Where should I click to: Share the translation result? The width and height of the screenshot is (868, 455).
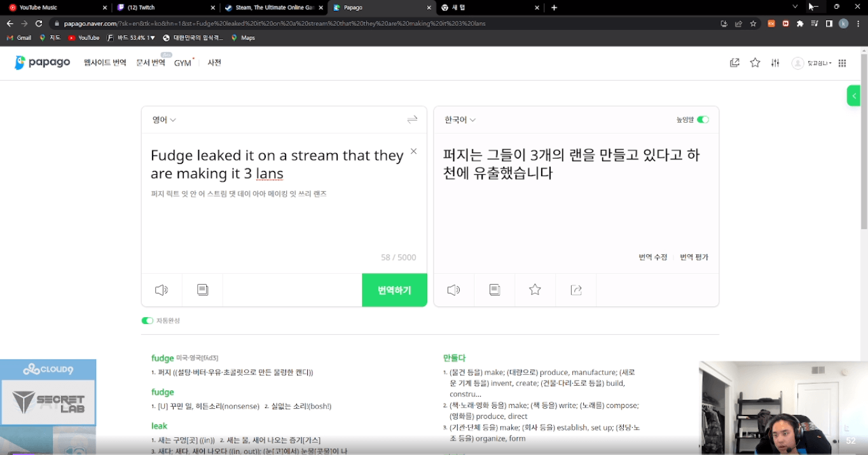[576, 290]
